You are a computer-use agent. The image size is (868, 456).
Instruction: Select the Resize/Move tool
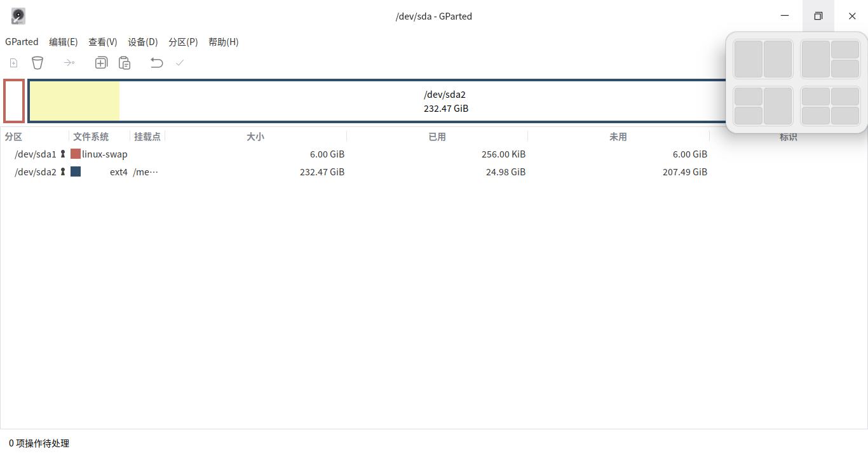tap(69, 62)
